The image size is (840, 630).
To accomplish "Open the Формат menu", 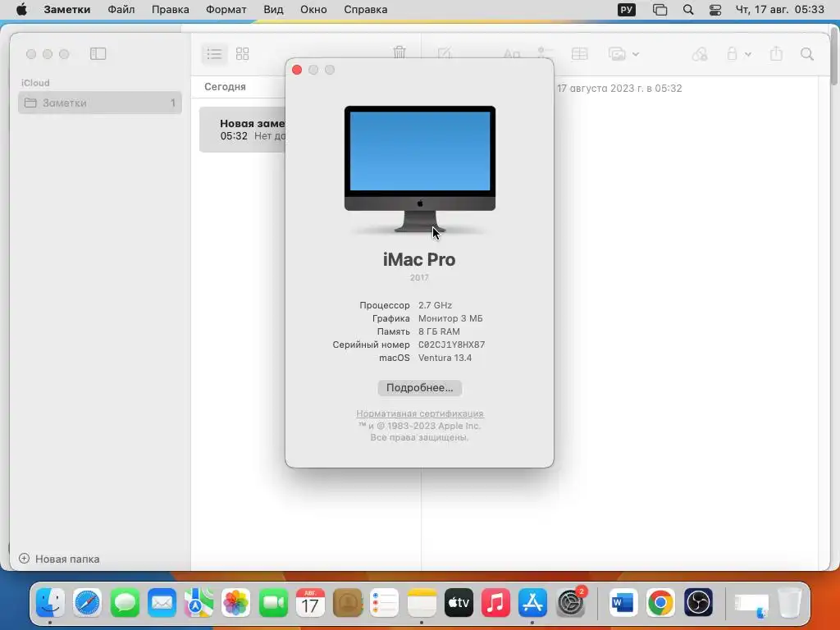I will 226,10.
